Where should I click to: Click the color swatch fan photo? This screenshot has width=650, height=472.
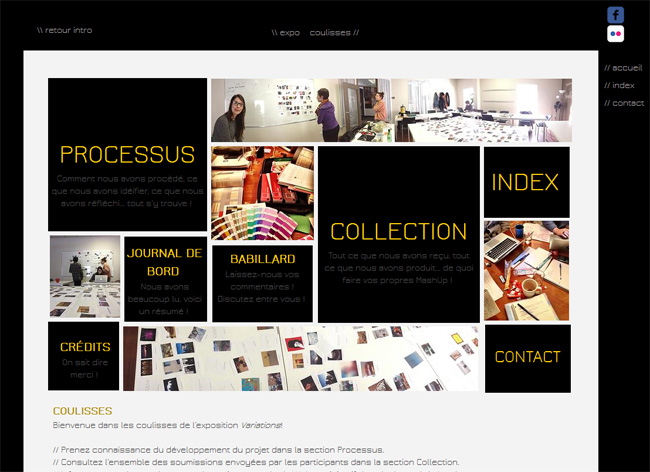[262, 193]
